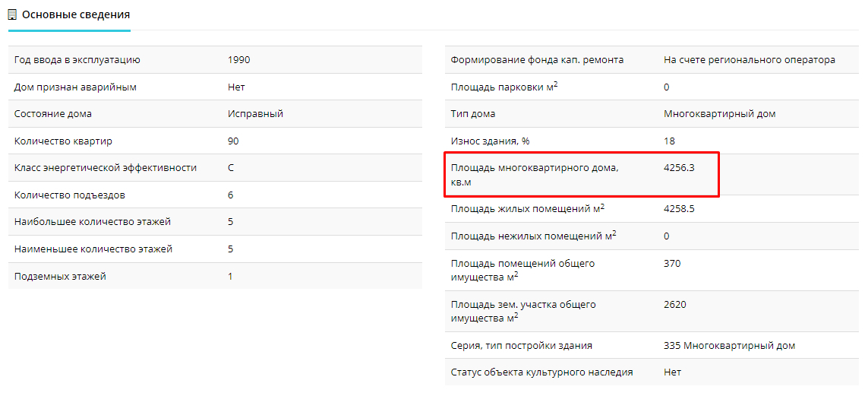Click the Износ здания value 18
The width and height of the screenshot is (868, 396).
pos(669,141)
